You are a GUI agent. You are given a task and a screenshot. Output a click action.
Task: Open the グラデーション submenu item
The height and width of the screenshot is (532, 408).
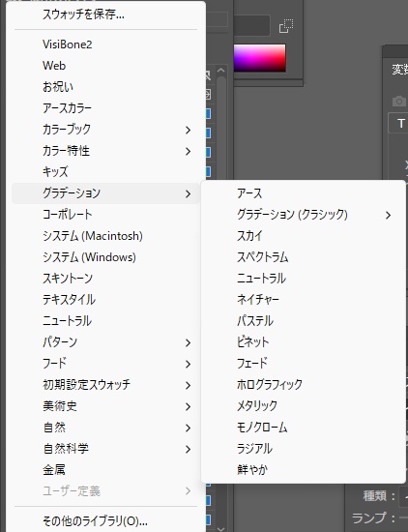point(105,193)
